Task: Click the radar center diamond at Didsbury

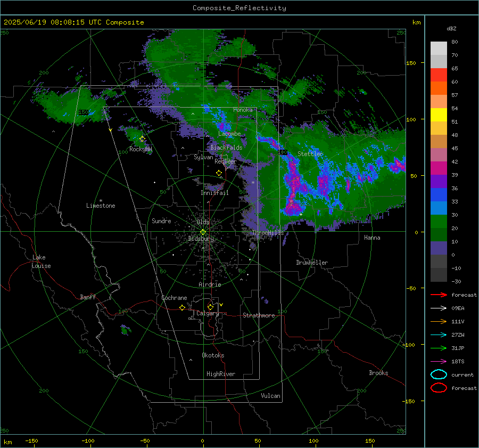Action: pos(203,232)
